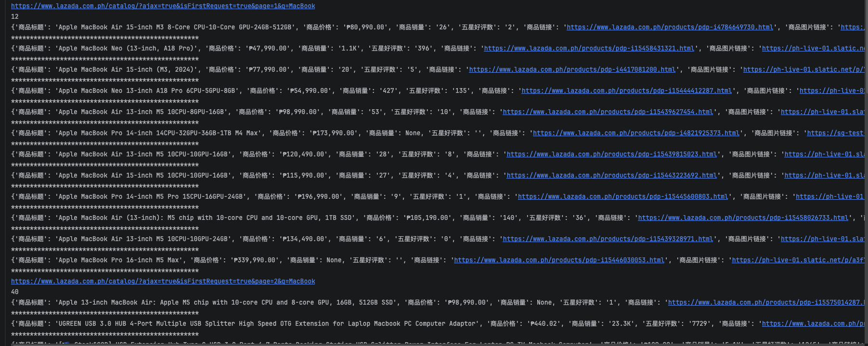Select title 'Apple MacBook Air 15-inch M5 10CPU-10GPU-16GB'
This screenshot has width=868, height=346.
click(143, 176)
